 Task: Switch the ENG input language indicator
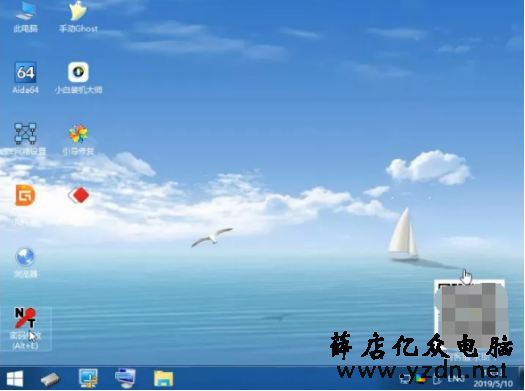tap(456, 379)
